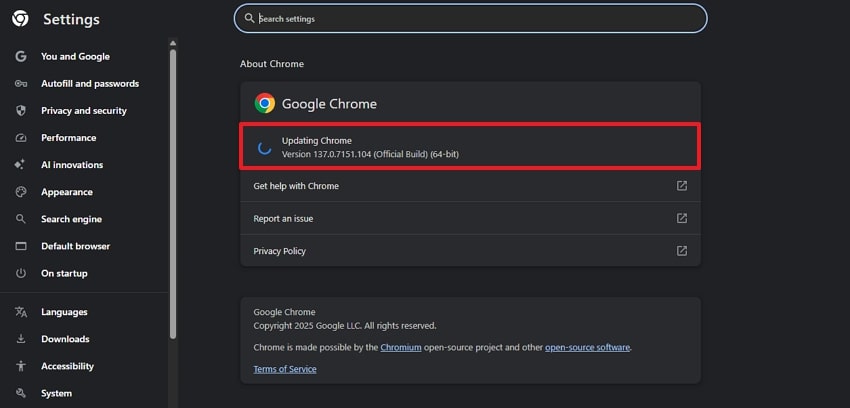Screen dimensions: 850x408
Task: Go to On startup settings
Action: point(64,273)
